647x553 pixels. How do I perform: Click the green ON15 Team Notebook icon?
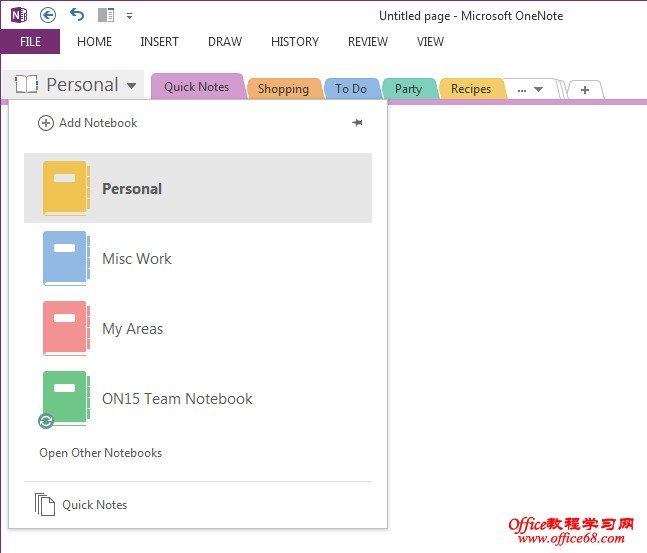[66, 398]
